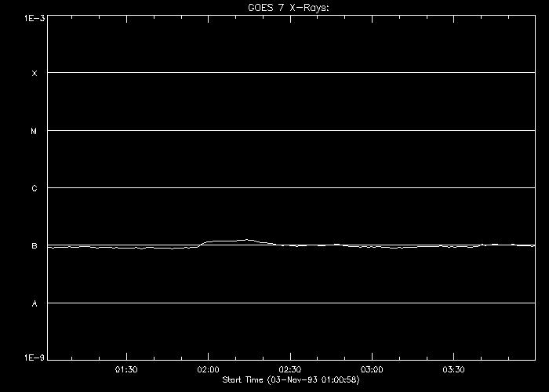
Task: Click the flux curve bump peak after 02:00
Action: 247,240
